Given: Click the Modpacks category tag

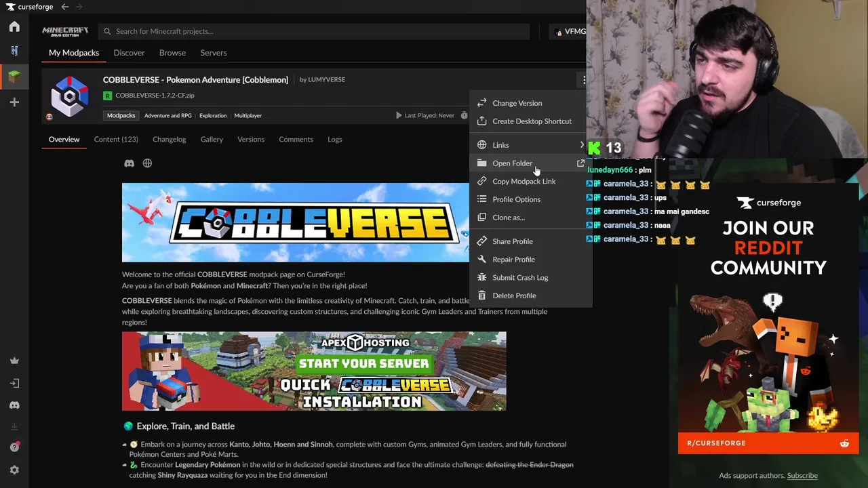Looking at the screenshot, I should point(121,116).
